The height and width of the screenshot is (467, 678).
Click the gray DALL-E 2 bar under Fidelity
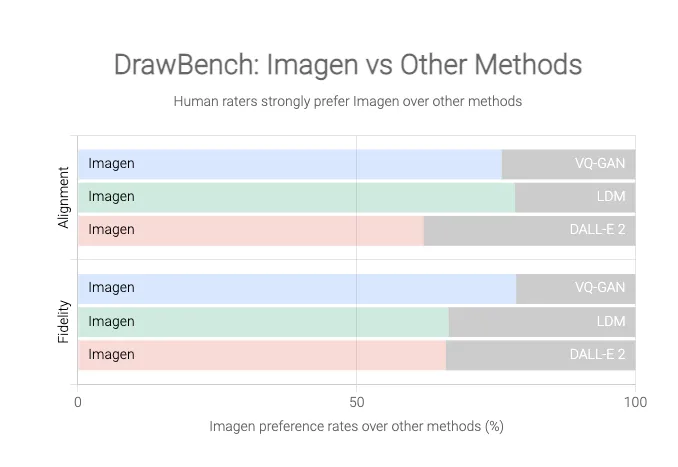[x=540, y=354]
